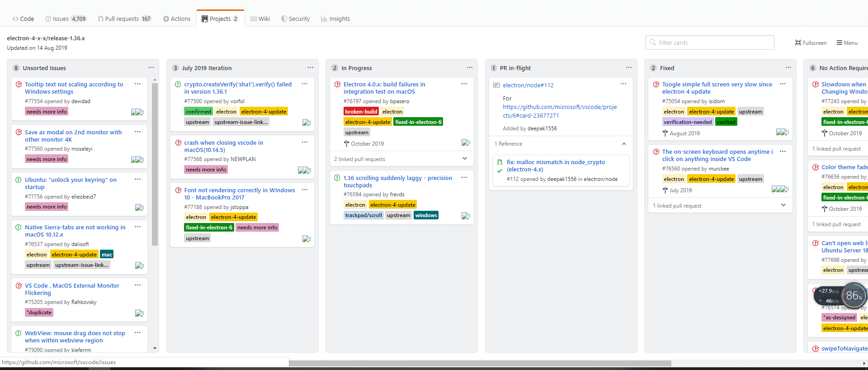Open Save as modal card options

[138, 132]
